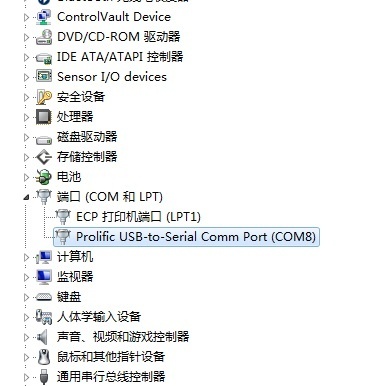Expand the 磁盘驱动器 category arrow
The width and height of the screenshot is (378, 386).
pyautogui.click(x=26, y=137)
